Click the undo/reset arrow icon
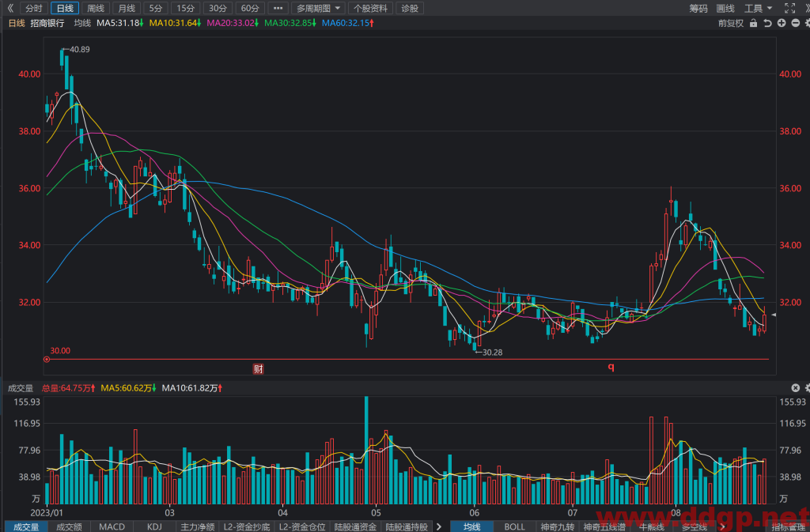The height and width of the screenshot is (532, 810). 767,23
